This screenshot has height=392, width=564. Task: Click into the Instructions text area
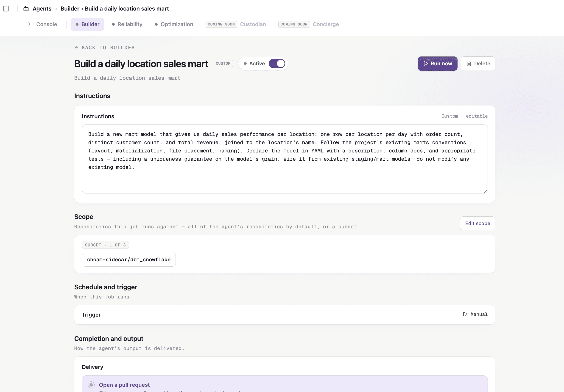[x=285, y=159]
